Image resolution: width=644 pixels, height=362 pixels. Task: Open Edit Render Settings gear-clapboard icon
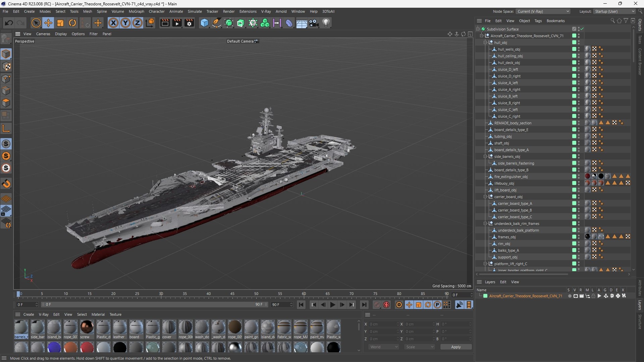(189, 23)
